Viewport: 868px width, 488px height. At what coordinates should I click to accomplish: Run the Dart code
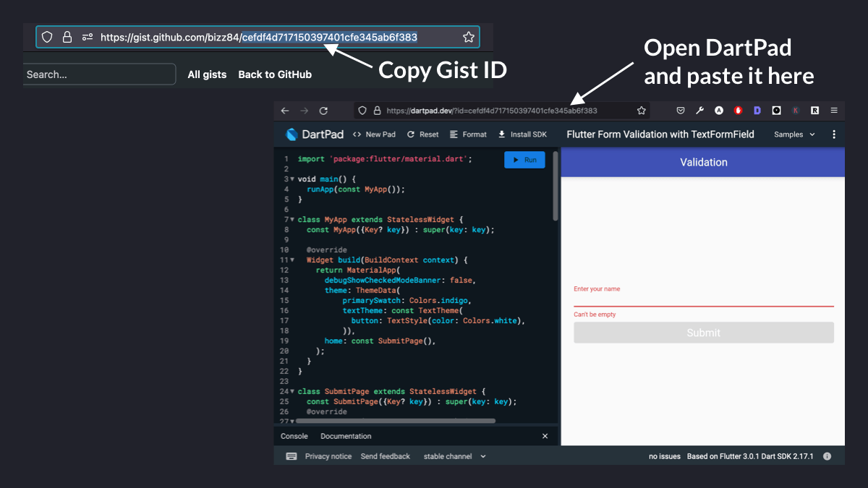click(524, 160)
